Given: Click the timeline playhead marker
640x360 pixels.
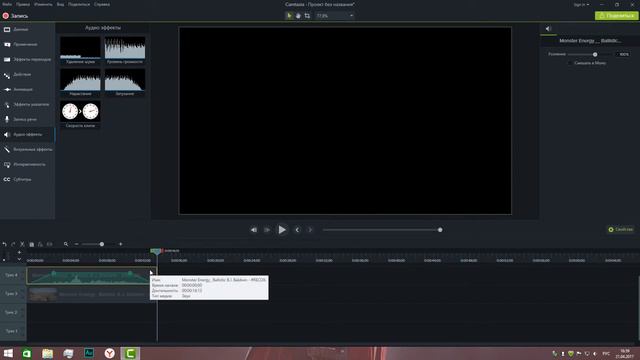Looking at the screenshot, I should point(157,251).
